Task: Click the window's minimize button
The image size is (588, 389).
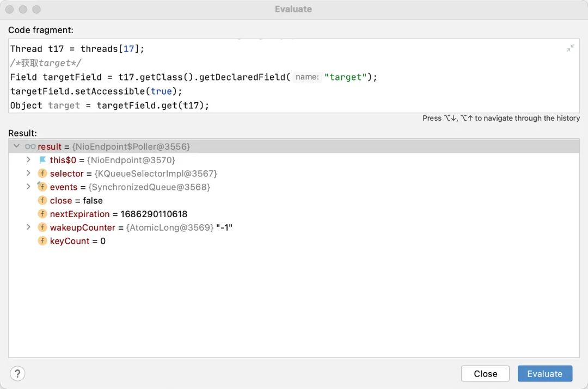Action: click(23, 9)
